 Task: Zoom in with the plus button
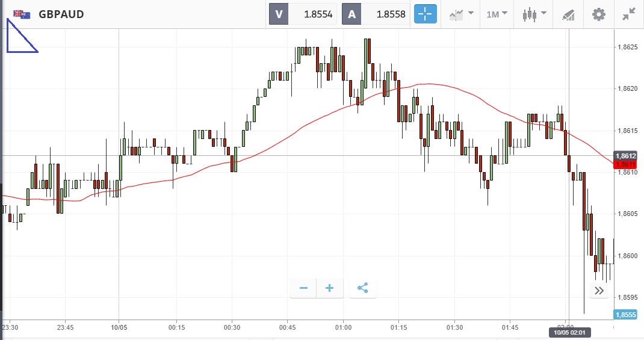330,288
